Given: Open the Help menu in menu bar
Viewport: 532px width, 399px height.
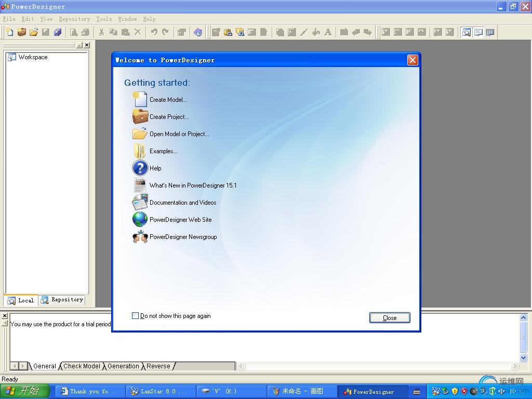Looking at the screenshot, I should pos(149,19).
